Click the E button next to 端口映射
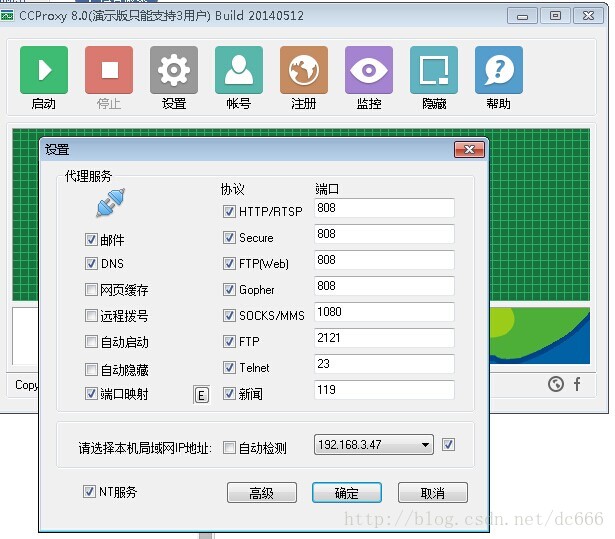 pyautogui.click(x=201, y=395)
